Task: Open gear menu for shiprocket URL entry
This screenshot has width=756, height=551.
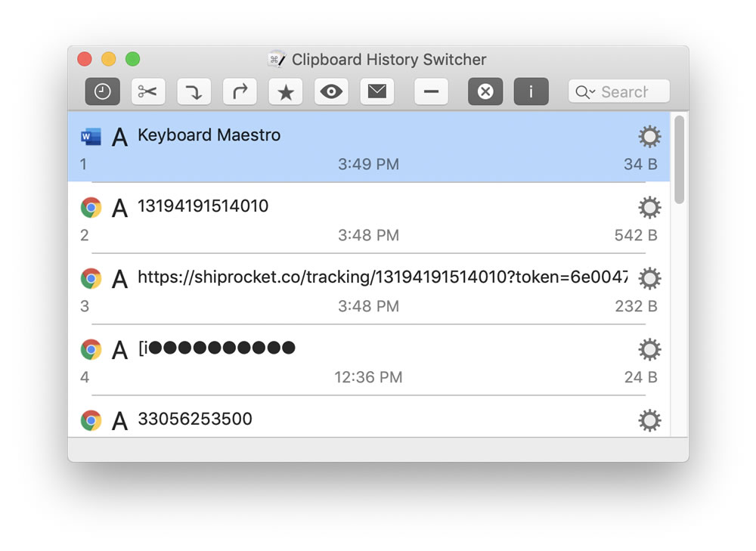Action: point(649,279)
